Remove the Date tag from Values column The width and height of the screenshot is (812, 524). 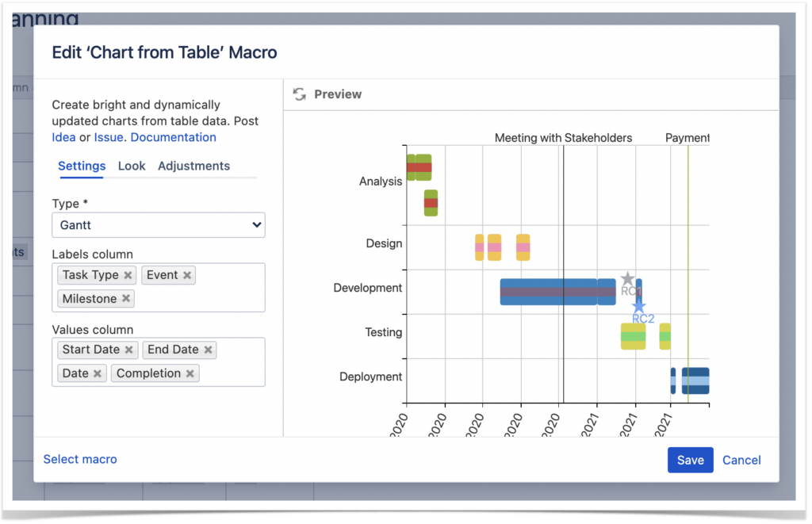99,373
